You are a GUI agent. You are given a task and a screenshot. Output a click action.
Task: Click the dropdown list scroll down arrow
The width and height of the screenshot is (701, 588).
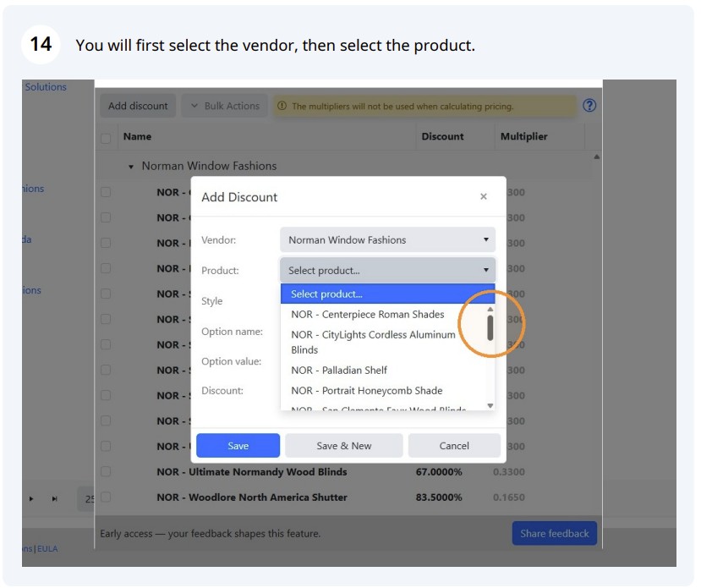490,405
